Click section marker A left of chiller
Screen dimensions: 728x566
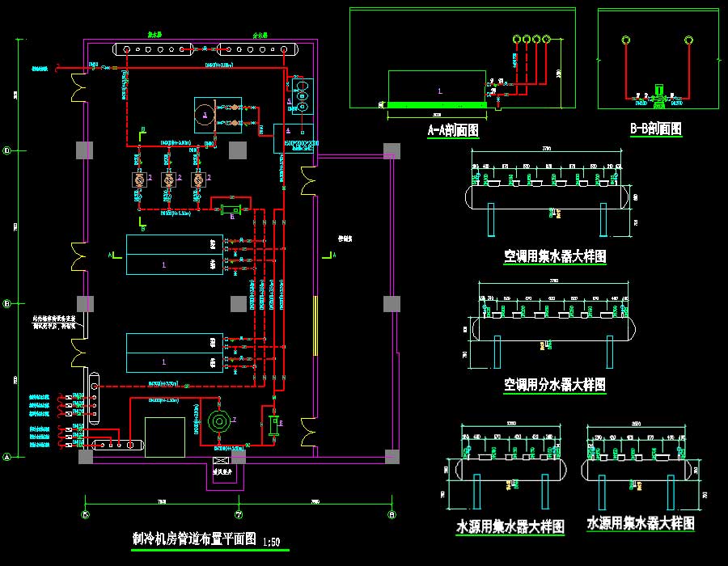[115, 255]
